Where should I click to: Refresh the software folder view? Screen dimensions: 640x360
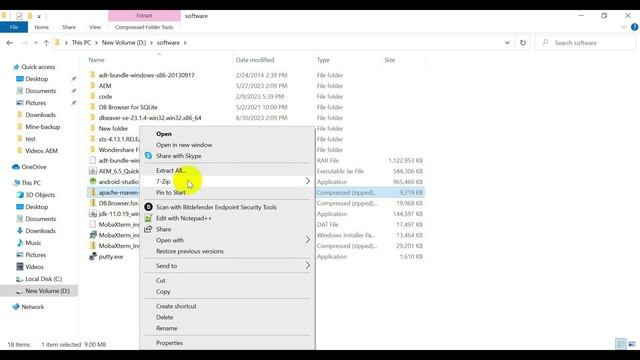pos(523,43)
